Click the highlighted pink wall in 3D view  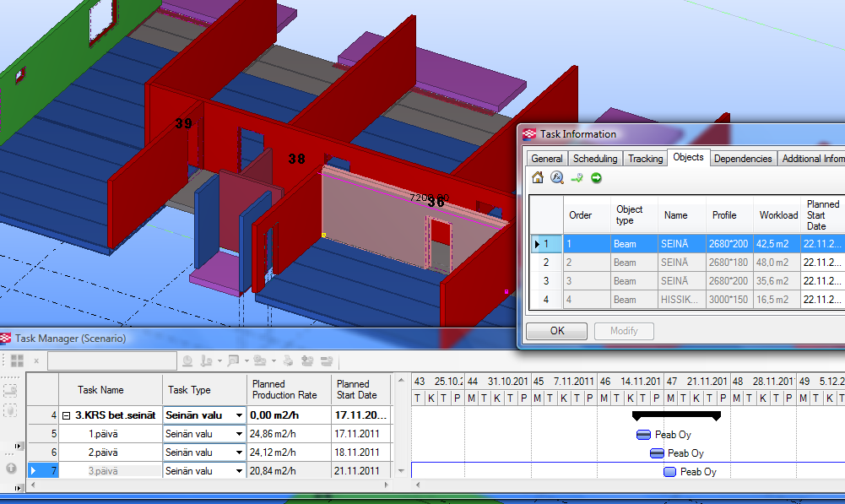click(377, 221)
